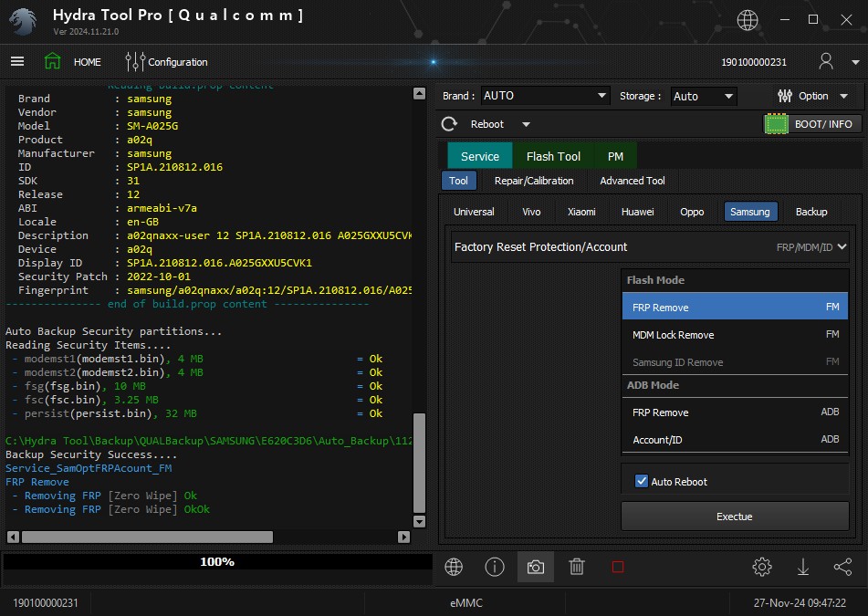Click the eMMC status bar entry

(466, 602)
